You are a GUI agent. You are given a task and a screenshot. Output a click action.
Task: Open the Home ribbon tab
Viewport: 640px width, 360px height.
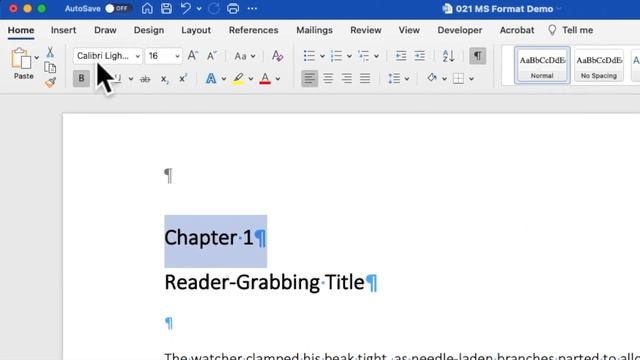click(x=21, y=30)
